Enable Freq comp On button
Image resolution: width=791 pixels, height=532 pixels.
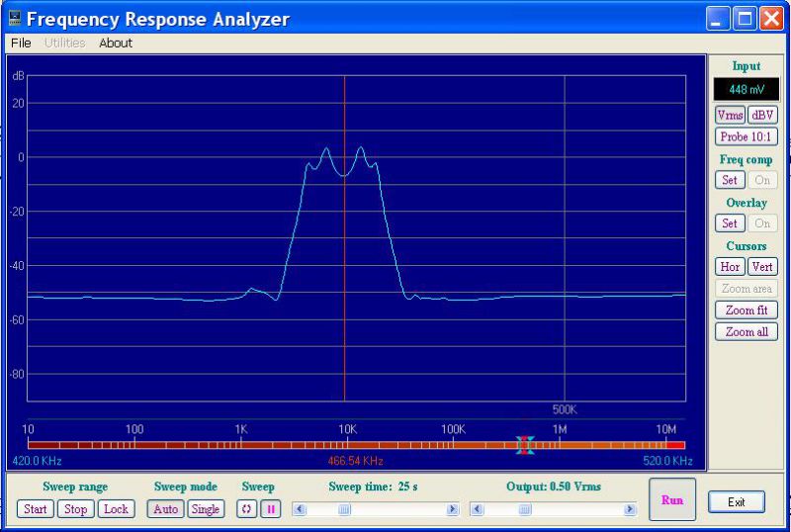tap(762, 180)
